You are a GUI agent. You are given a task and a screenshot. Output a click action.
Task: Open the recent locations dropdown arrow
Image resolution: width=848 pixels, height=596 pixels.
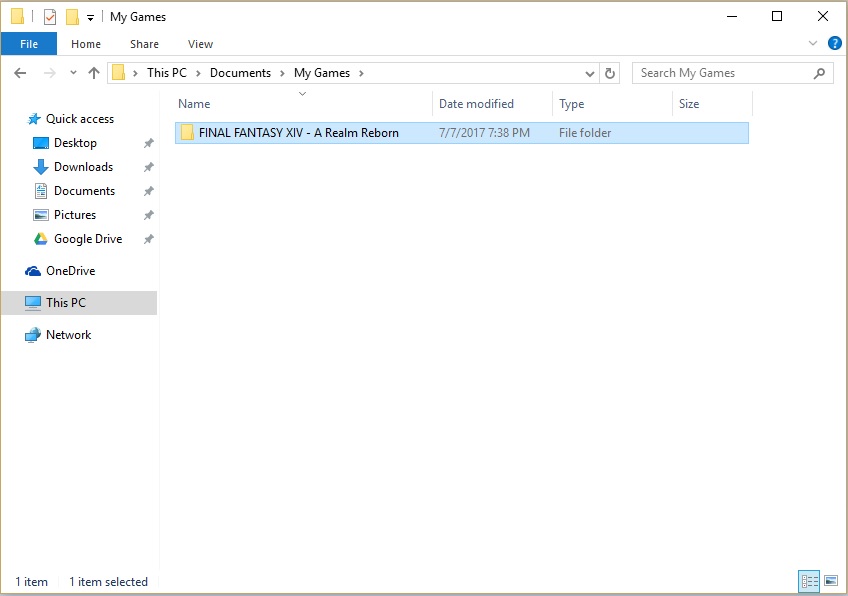coord(73,73)
